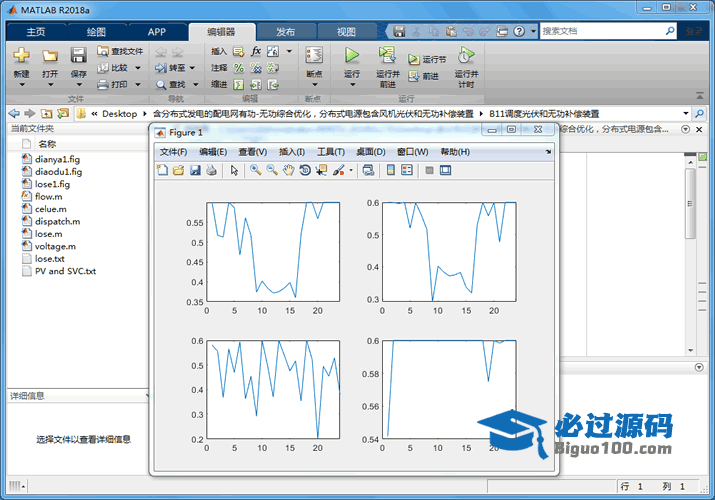Select voltage.m in the file list
Screen dimensions: 715x500
55,246
